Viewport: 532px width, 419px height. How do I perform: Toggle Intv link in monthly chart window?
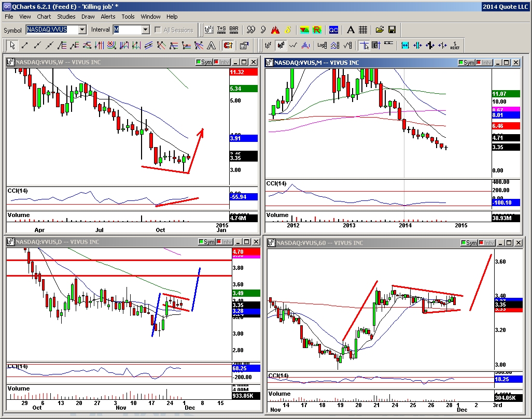(484, 62)
